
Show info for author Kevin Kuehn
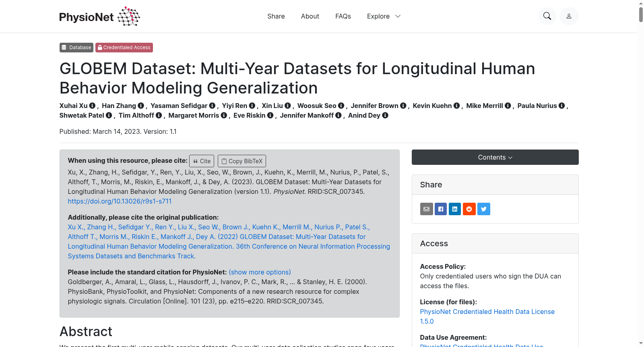coord(456,106)
